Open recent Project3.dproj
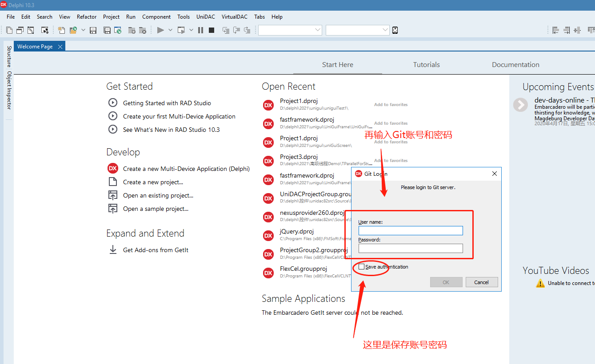Viewport: 595px width, 364px height. tap(299, 157)
